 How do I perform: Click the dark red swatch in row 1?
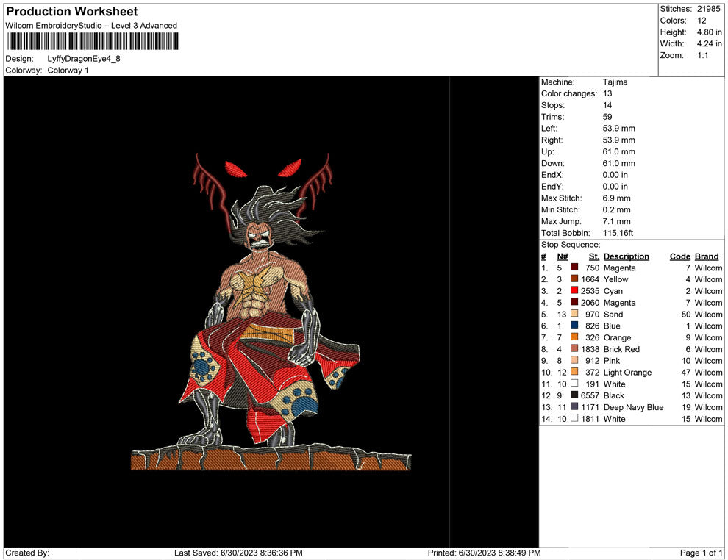pos(574,268)
